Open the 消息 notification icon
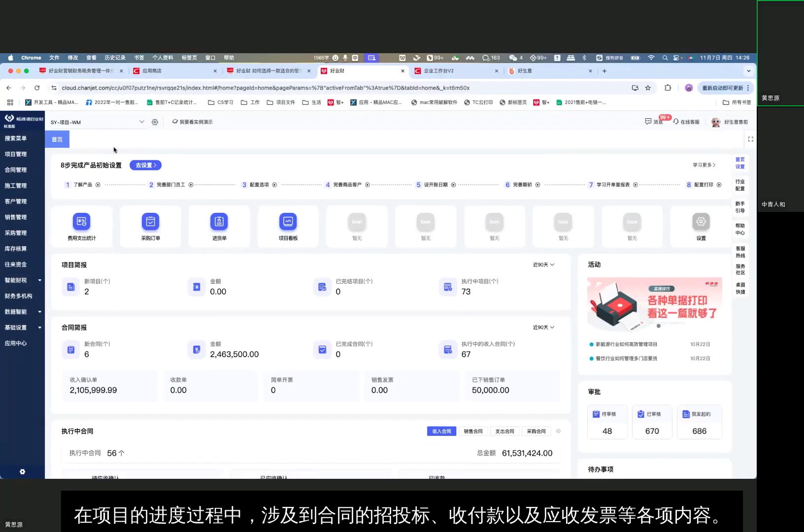804x532 pixels. [x=653, y=122]
